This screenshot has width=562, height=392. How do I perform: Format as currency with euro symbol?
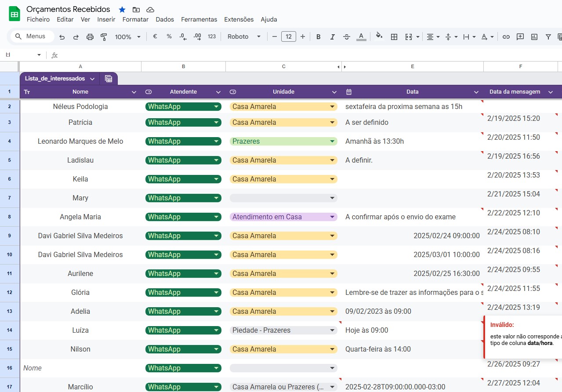click(155, 36)
